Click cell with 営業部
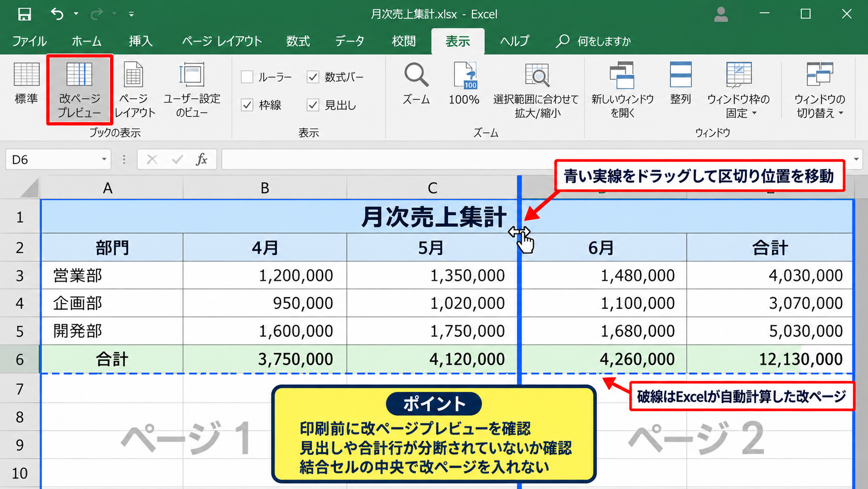This screenshot has height=489, width=868. (112, 275)
